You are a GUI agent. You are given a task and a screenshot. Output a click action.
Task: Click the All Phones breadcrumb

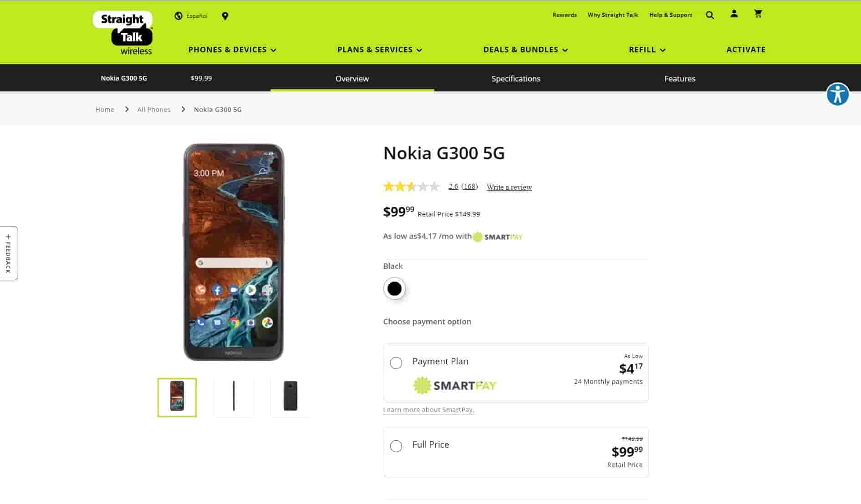coord(154,109)
